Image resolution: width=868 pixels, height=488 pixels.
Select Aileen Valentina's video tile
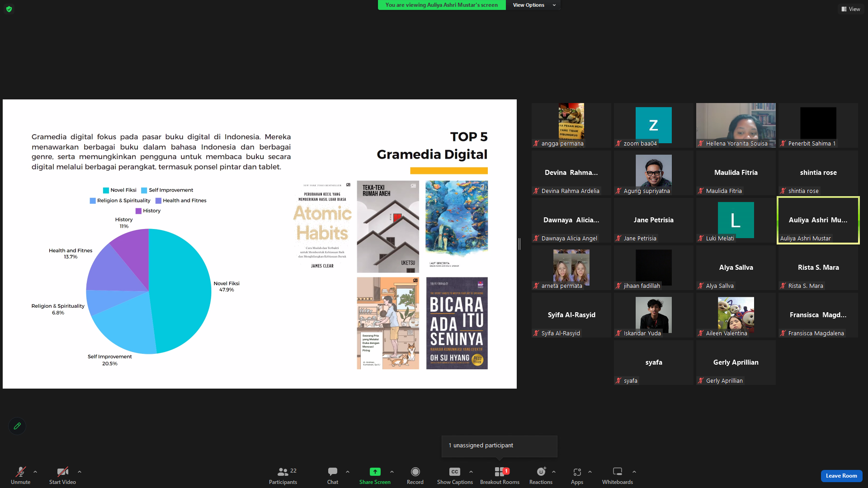pyautogui.click(x=736, y=315)
